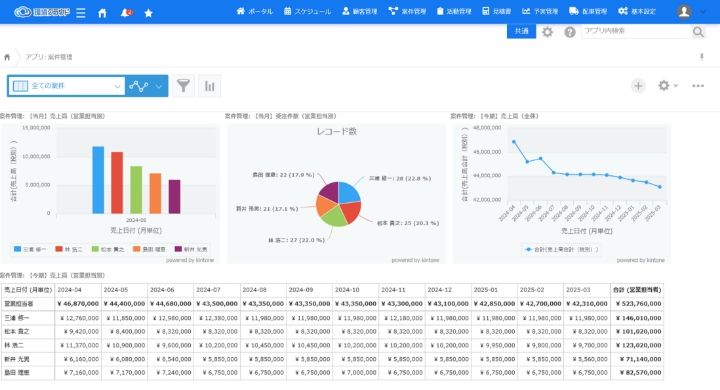Click the red bar in the bar chart
This screenshot has width=720, height=390.
[117, 183]
